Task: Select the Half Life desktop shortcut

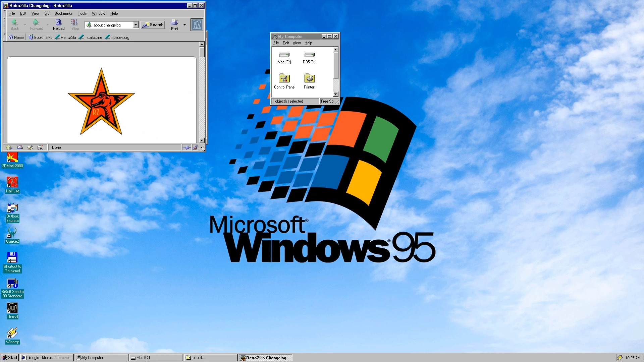Action: click(12, 185)
